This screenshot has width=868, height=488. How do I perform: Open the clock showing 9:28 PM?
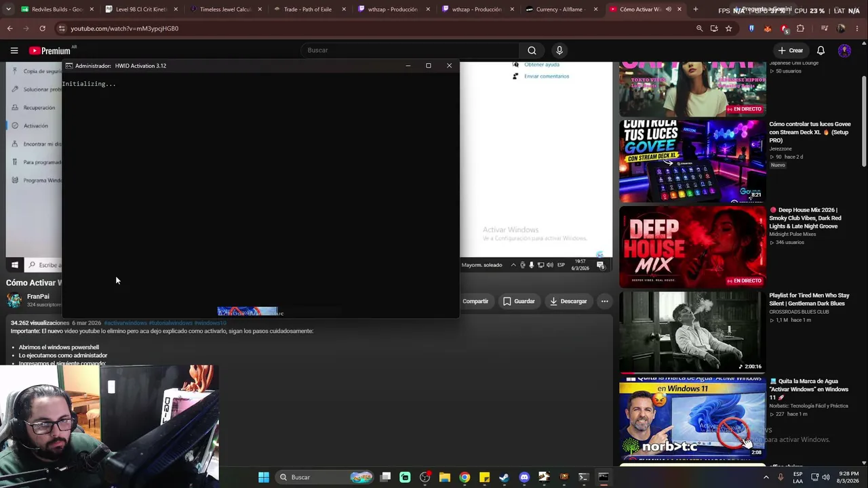pyautogui.click(x=848, y=477)
